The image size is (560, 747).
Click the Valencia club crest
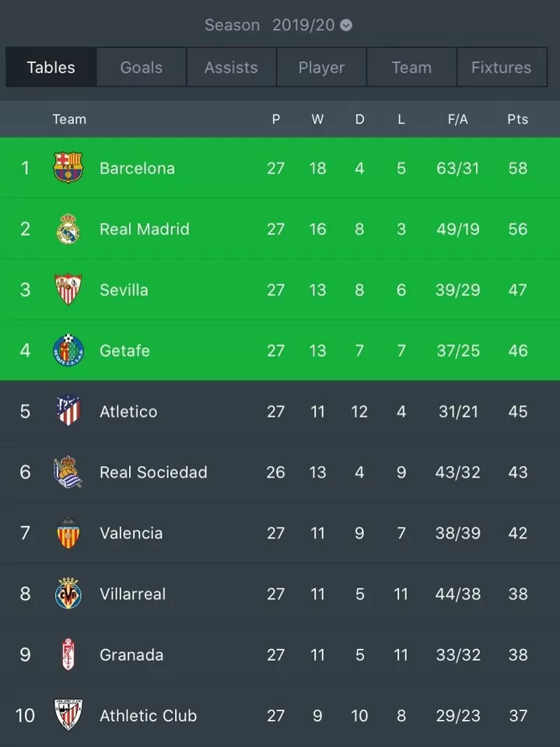(x=68, y=532)
